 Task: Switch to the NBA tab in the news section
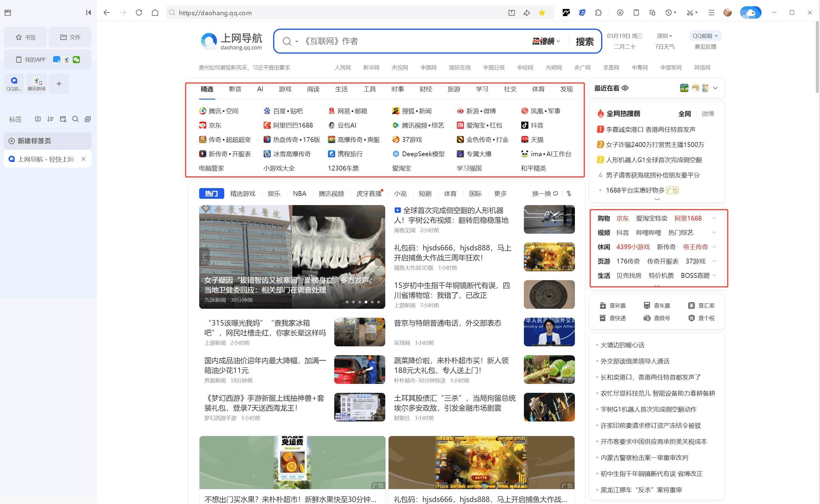(299, 193)
